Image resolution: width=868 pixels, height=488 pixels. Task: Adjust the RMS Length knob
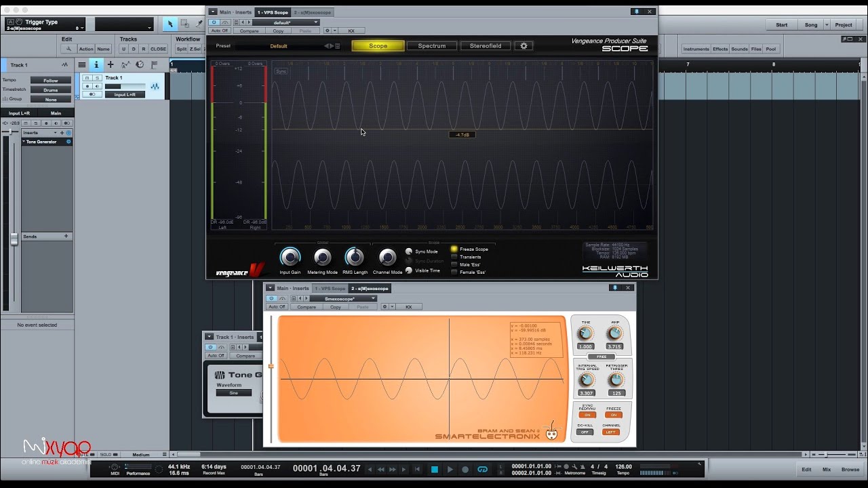[355, 257]
